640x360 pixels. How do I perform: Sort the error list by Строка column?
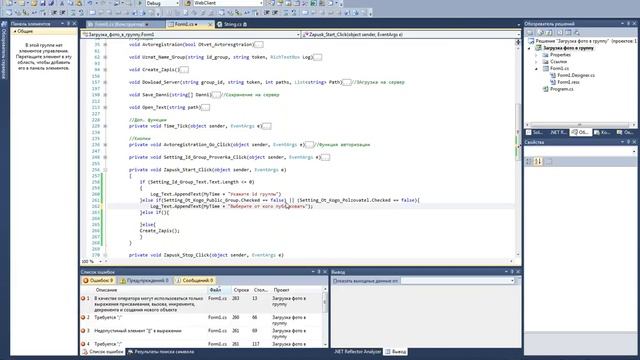(241, 290)
